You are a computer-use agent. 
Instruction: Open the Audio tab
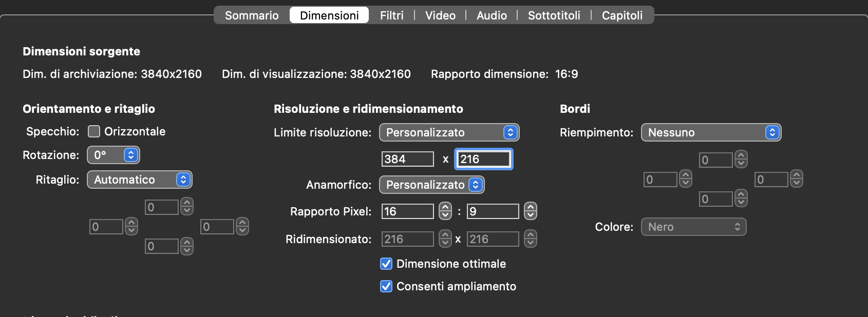tap(492, 15)
